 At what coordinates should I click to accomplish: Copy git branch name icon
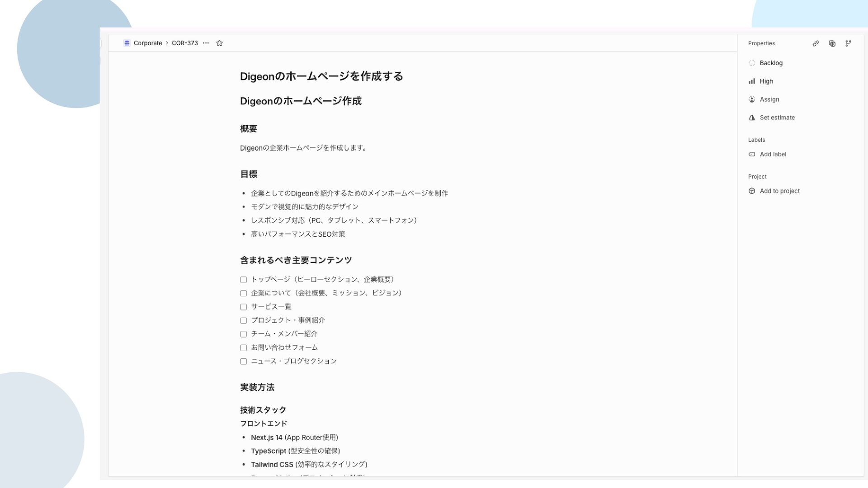848,43
